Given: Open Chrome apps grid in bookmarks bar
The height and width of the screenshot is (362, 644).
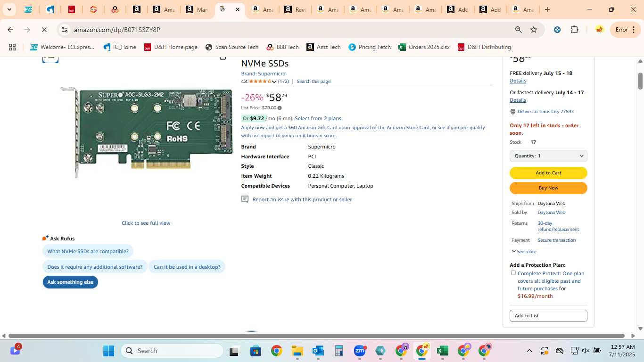Looking at the screenshot, I should pos(12,47).
